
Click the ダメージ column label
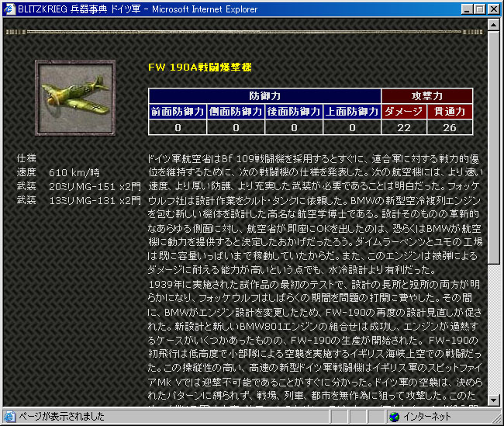coord(404,112)
